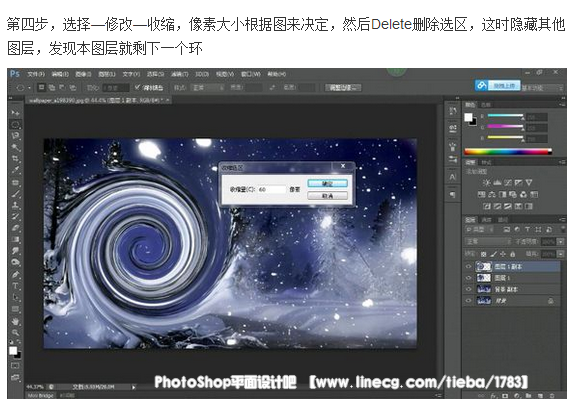Viewport: 578px width, 399px height.
Task: Click the 收缩量 input field
Action: (272, 190)
